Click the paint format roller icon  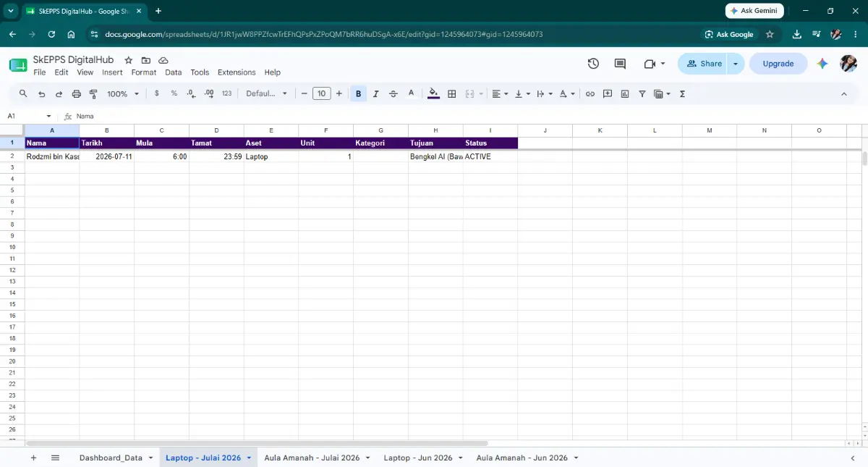click(x=93, y=93)
